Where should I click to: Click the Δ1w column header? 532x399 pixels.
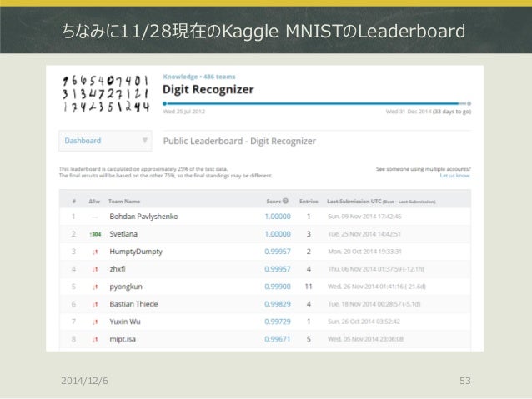(94, 202)
